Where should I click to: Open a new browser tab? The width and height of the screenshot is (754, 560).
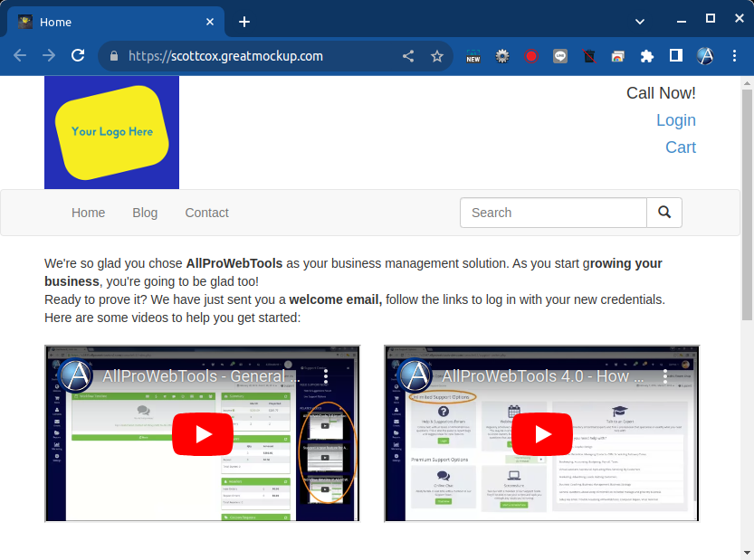(244, 22)
